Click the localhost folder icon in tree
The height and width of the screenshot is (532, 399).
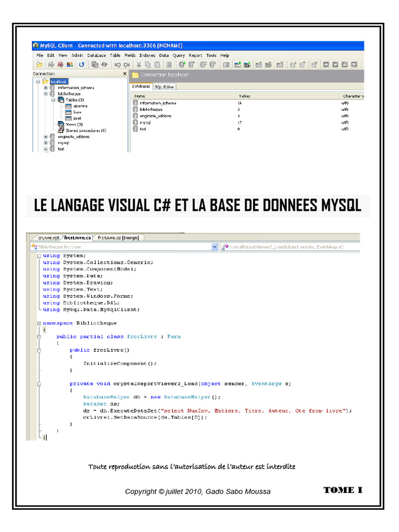[45, 82]
